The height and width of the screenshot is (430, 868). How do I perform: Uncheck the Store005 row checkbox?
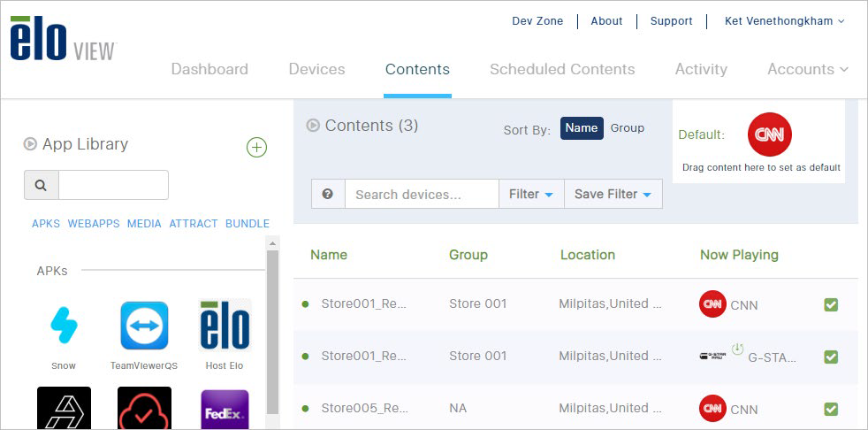(x=831, y=409)
